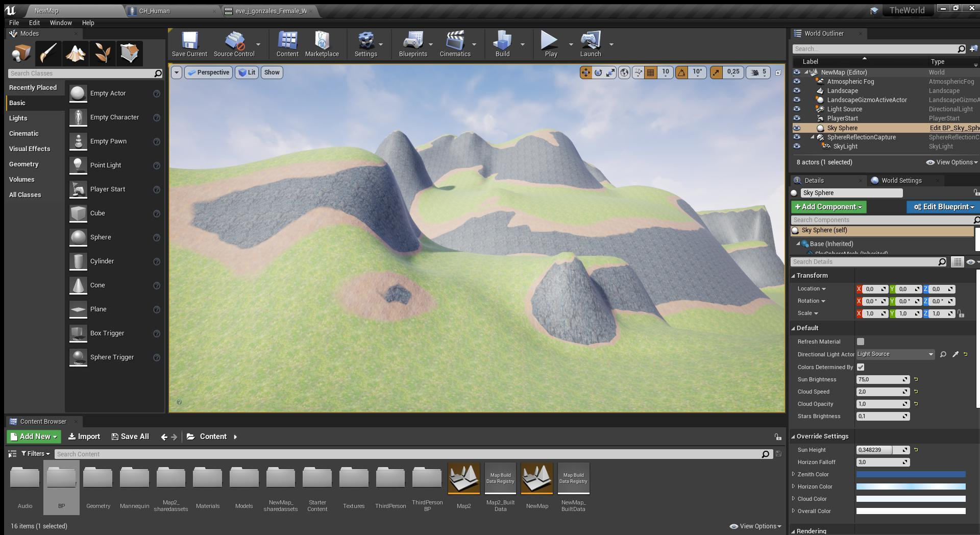Collapse the Override Settings section
980x535 pixels.
pos(794,436)
